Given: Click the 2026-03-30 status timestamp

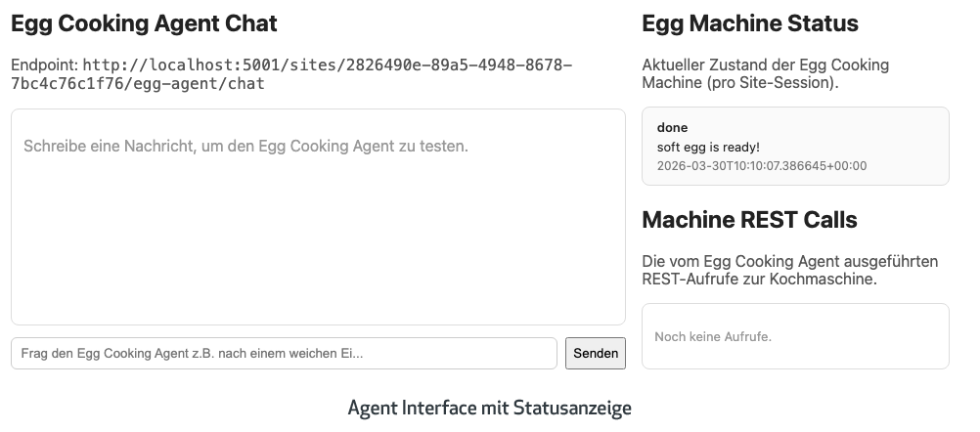Looking at the screenshot, I should (x=762, y=166).
